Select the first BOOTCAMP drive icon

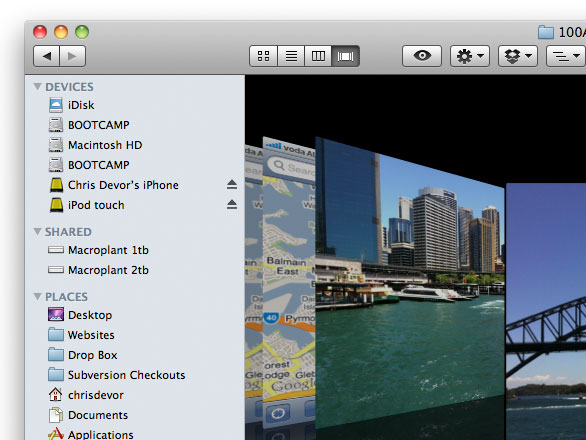click(56, 125)
